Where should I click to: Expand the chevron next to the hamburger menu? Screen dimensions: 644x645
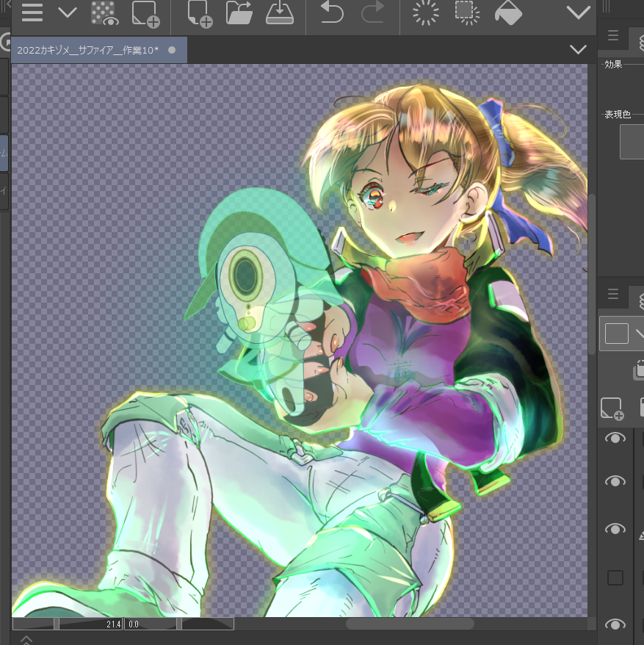68,13
